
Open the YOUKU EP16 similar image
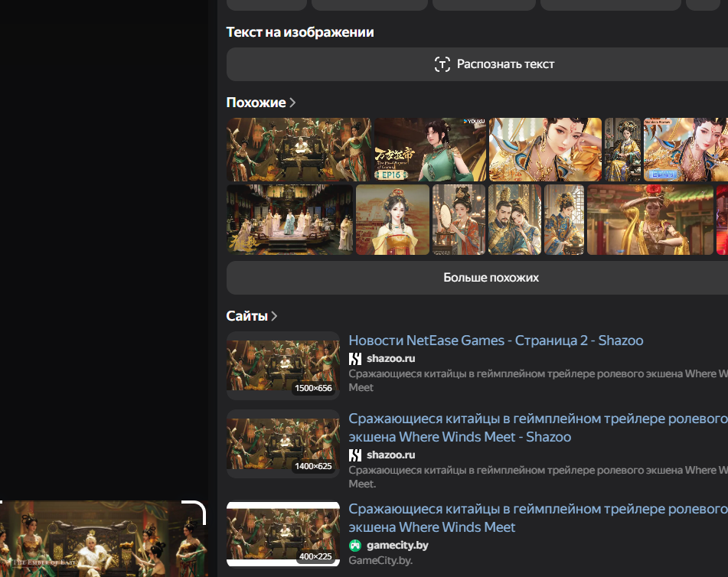[x=430, y=149]
